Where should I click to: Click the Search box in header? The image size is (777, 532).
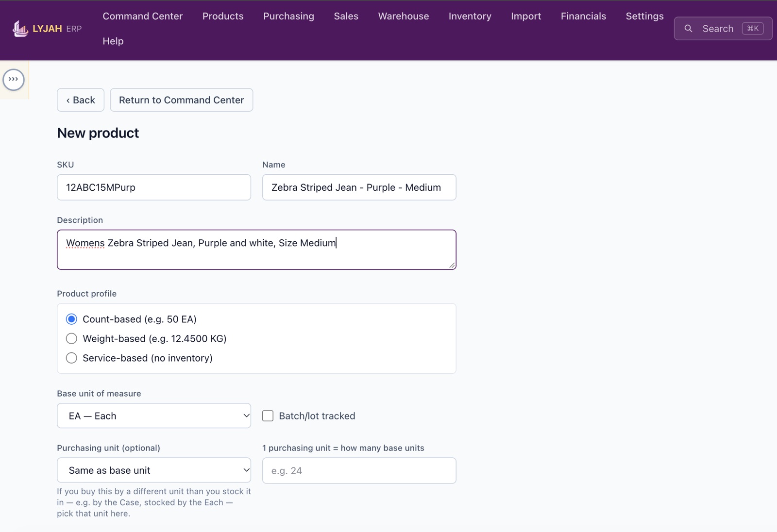723,29
